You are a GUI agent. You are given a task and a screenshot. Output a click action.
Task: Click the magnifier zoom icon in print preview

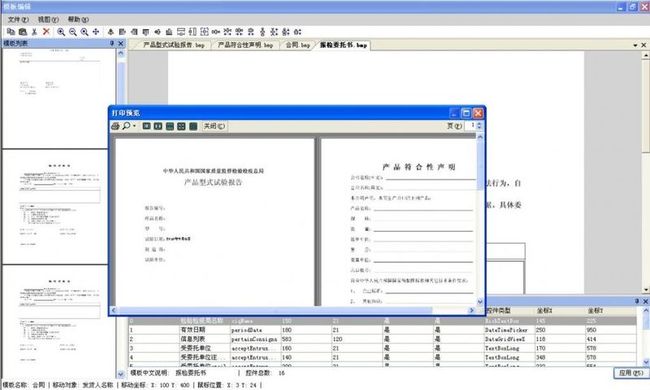126,126
